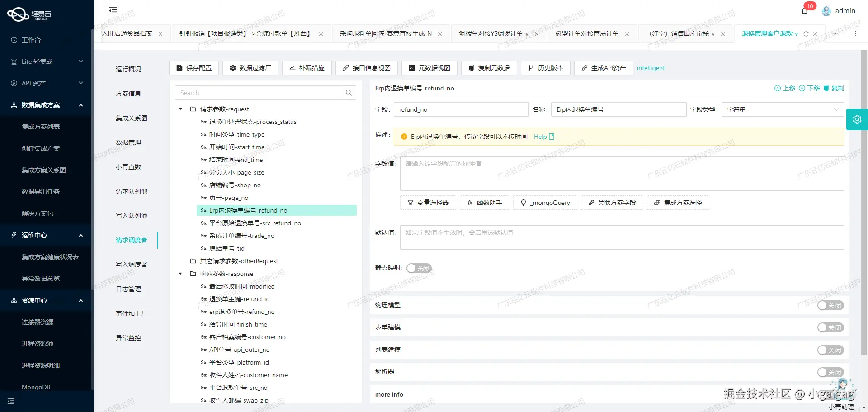Open the 字段类型 dropdown showing 字符串

[x=782, y=109]
